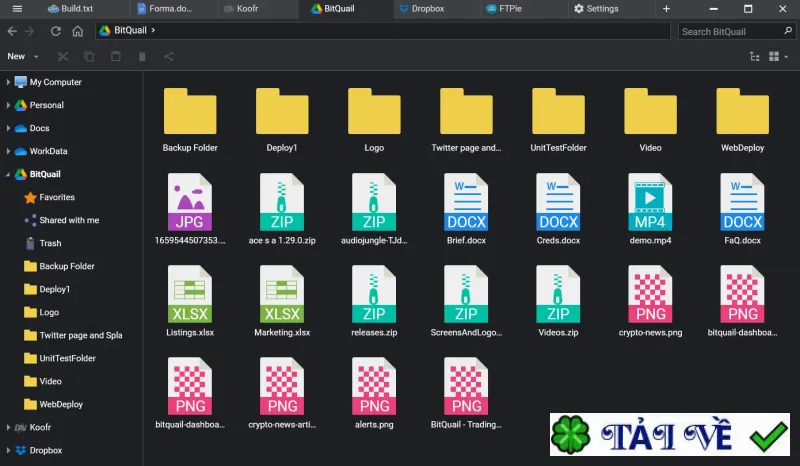Click the Refresh button in navigation bar

56,31
